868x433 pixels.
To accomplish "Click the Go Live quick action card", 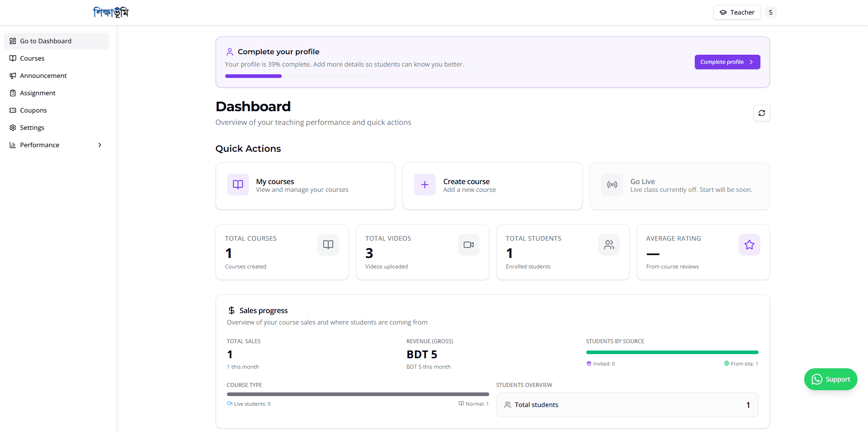I will pyautogui.click(x=680, y=186).
